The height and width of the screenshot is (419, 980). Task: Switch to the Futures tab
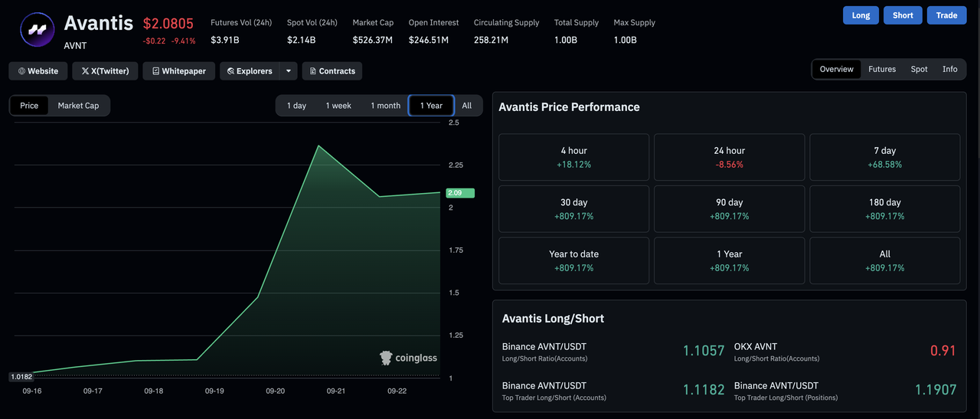882,69
